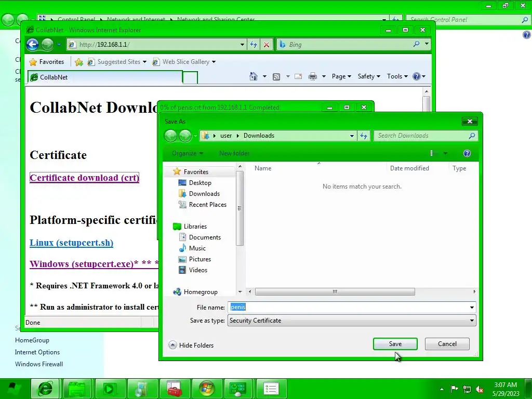
Task: Select the CollabNet tab in IE
Action: point(105,77)
